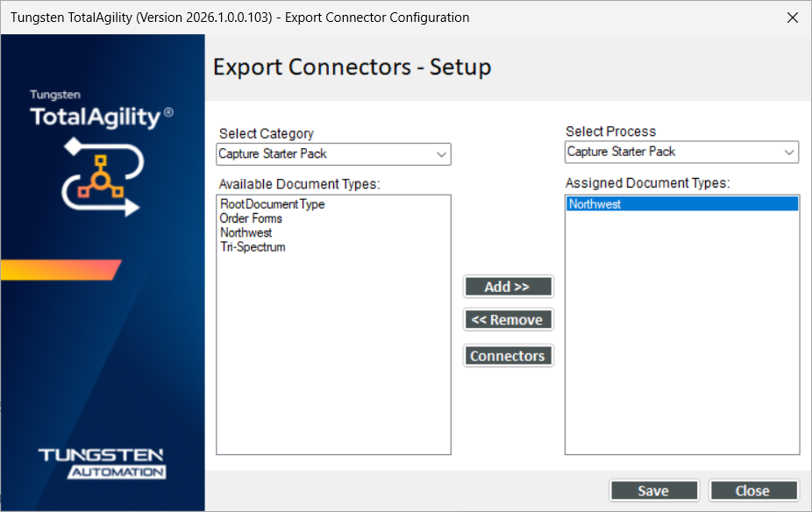
Task: Click the Remove button to unassign a type
Action: coord(508,319)
